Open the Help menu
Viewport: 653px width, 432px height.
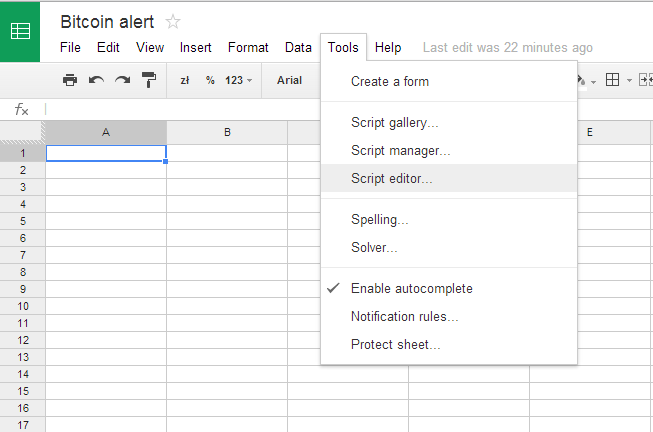pos(388,47)
